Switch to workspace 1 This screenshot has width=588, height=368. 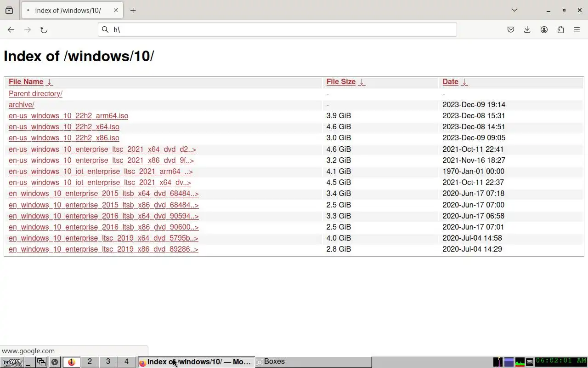click(x=71, y=362)
